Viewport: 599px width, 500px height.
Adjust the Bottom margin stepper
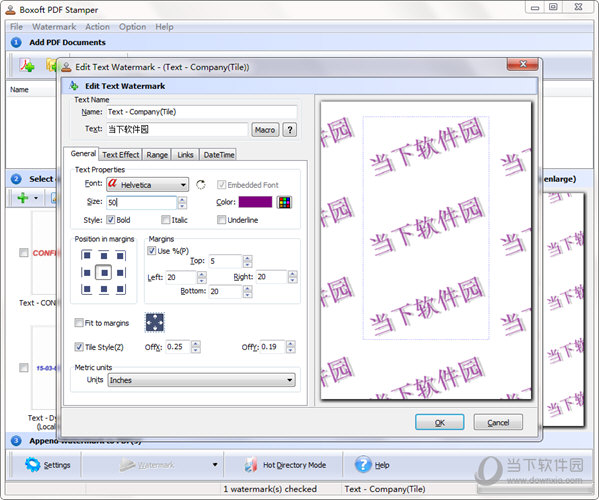[248, 291]
